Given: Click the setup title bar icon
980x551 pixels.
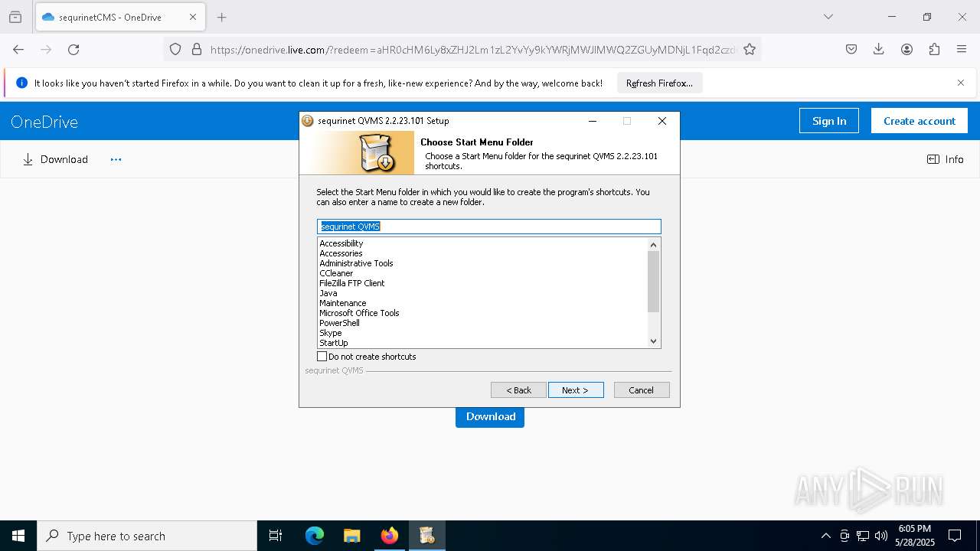Looking at the screenshot, I should 308,121.
